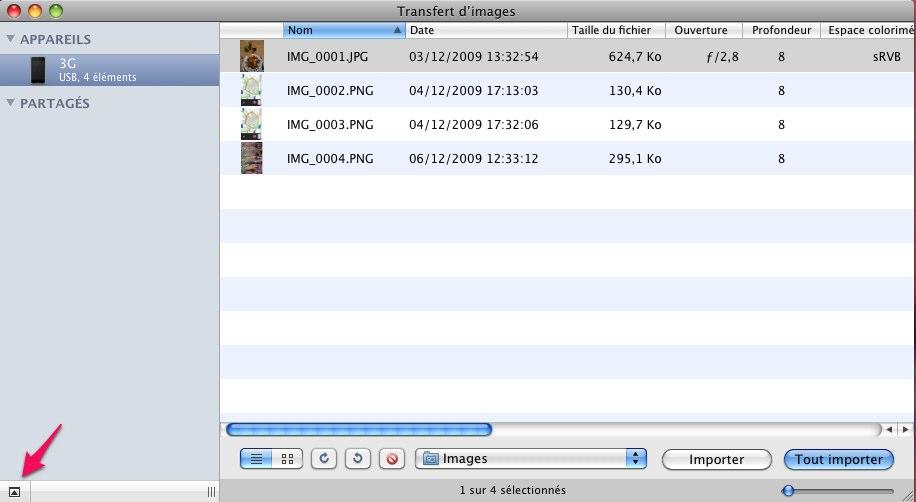Adjust the thumbnail size slider
Image resolution: width=916 pixels, height=502 pixels.
coord(788,491)
